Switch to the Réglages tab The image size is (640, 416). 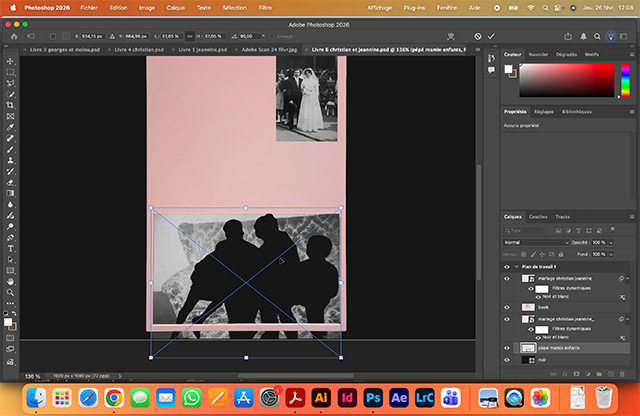[x=544, y=112]
